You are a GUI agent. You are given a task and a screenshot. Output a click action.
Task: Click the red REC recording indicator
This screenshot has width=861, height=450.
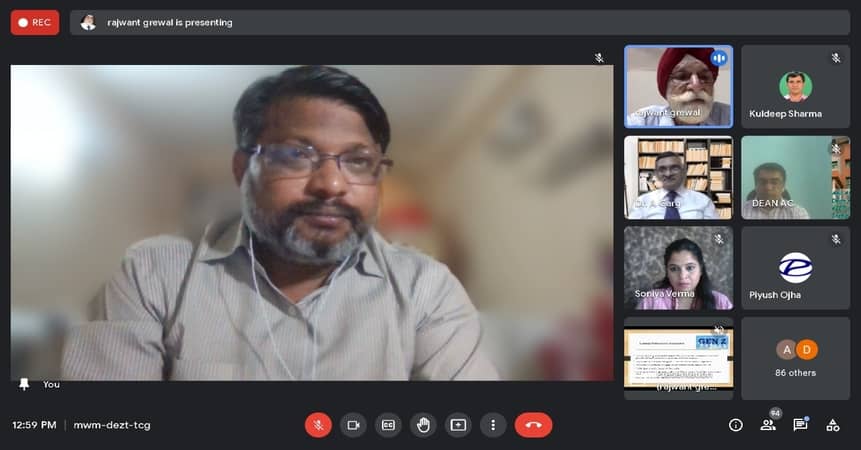(35, 22)
